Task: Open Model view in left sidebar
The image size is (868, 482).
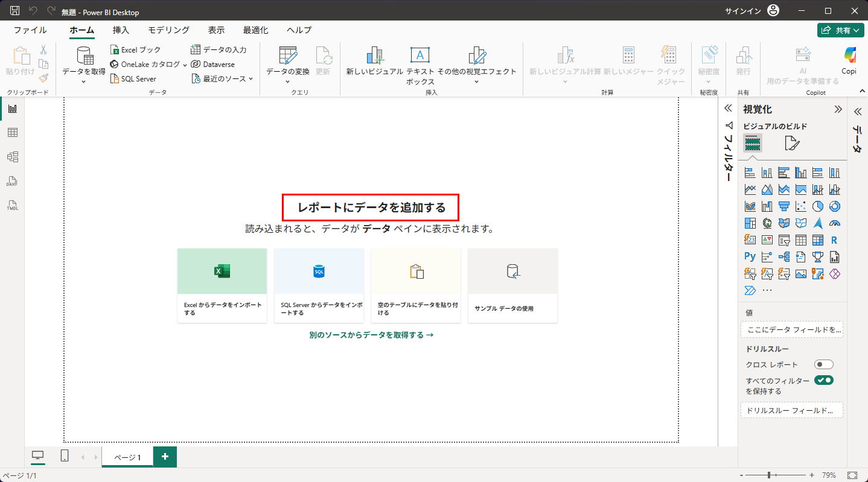Action: [12, 157]
